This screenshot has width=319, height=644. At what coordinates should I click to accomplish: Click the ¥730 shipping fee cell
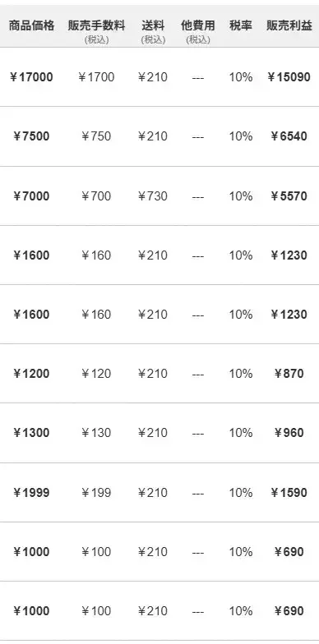[x=153, y=195]
